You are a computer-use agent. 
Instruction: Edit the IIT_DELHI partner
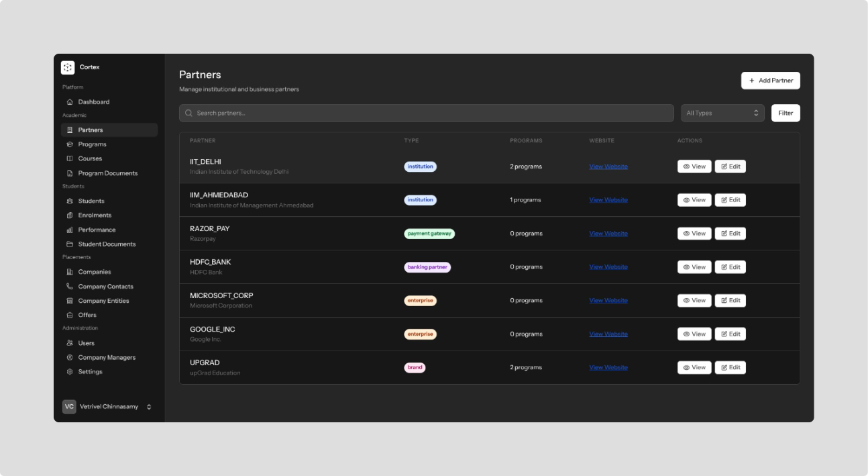click(730, 166)
